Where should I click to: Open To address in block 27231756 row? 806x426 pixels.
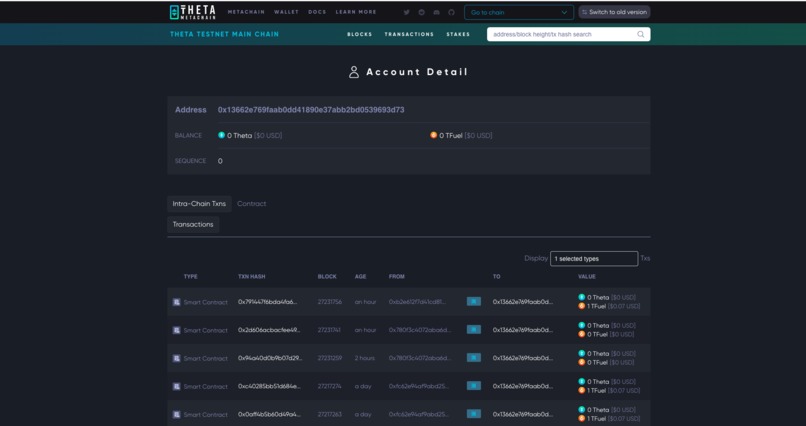[523, 302]
